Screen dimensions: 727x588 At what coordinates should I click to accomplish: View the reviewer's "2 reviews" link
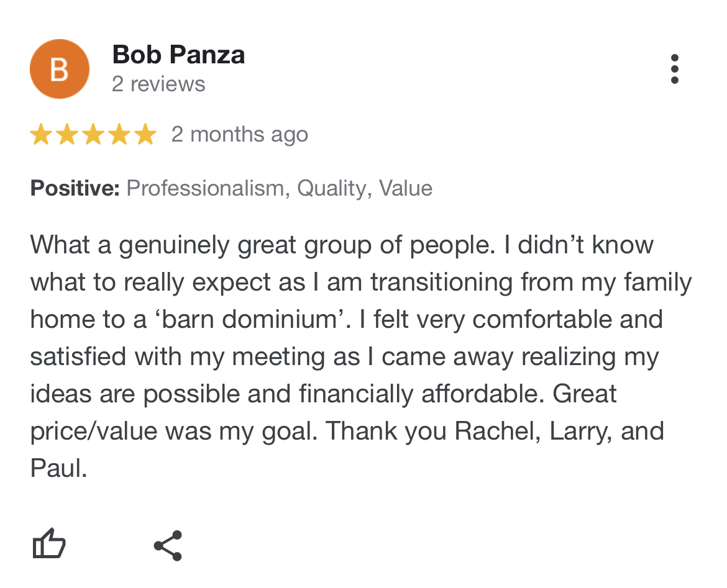(158, 84)
